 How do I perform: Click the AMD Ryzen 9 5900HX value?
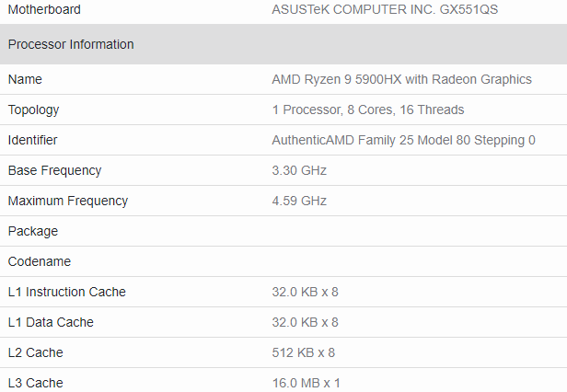401,79
